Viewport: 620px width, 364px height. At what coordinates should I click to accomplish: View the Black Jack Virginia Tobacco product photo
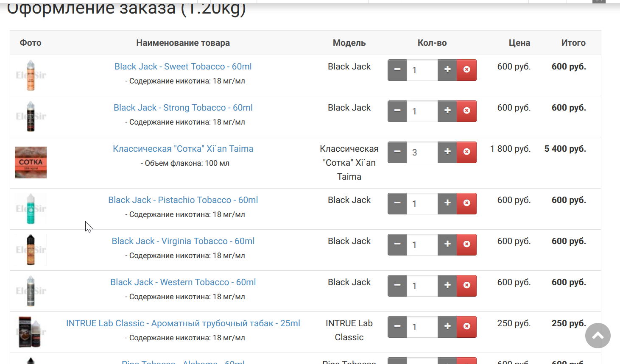(x=31, y=250)
